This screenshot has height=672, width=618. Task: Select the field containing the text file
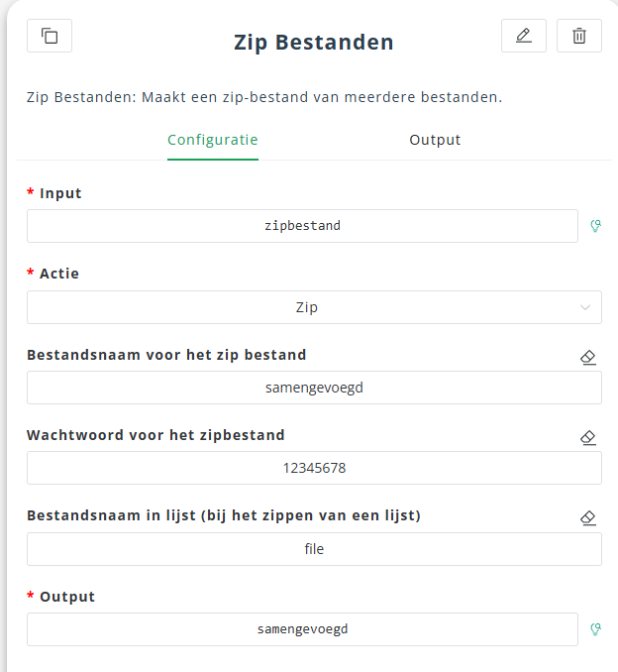tap(314, 548)
